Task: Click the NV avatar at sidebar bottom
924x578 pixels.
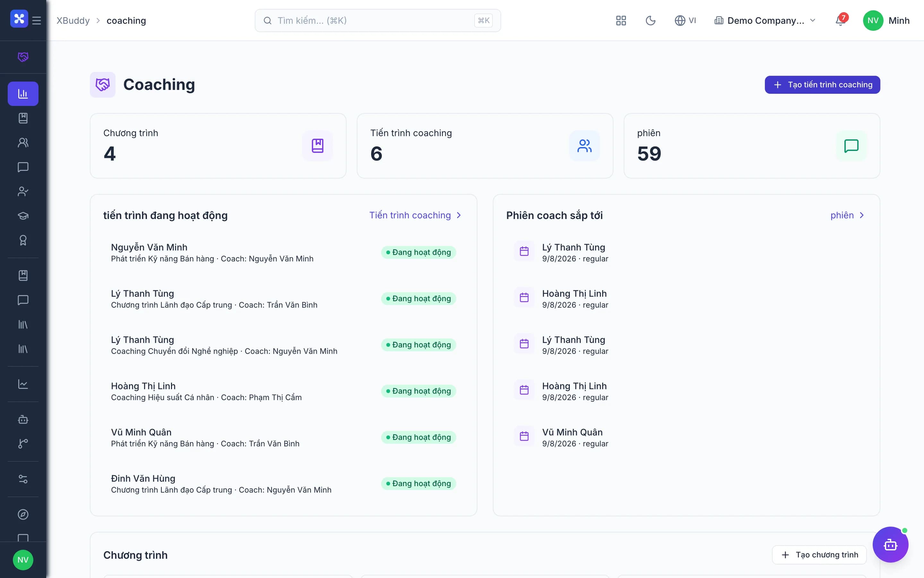Action: (x=23, y=560)
